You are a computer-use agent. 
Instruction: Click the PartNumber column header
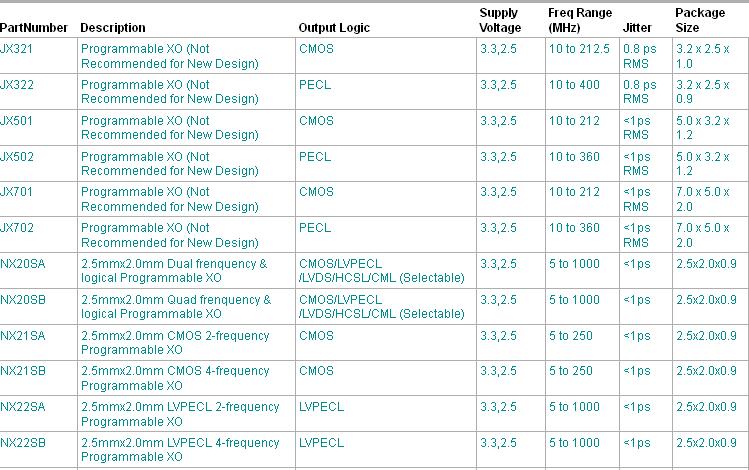coord(34,28)
